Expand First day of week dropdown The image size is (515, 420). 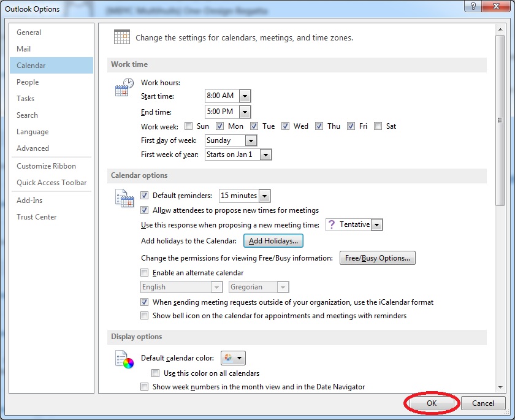[x=251, y=140]
